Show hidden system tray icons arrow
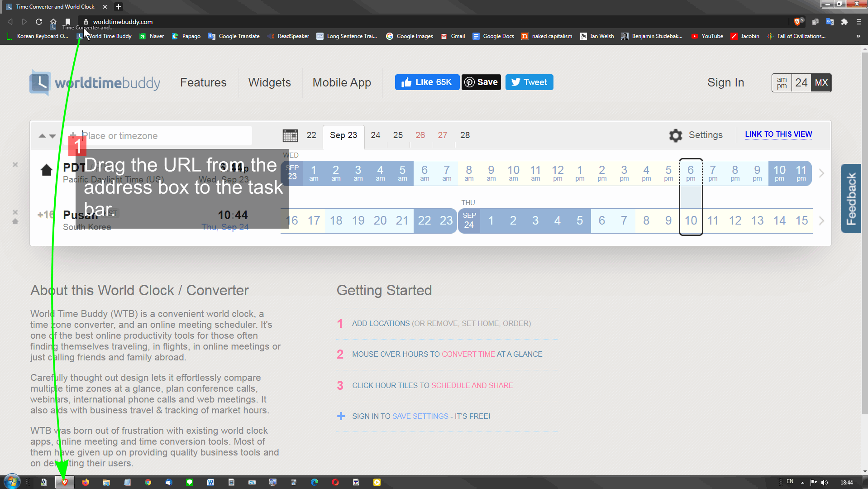Viewport: 868px width, 489px height. [802, 483]
